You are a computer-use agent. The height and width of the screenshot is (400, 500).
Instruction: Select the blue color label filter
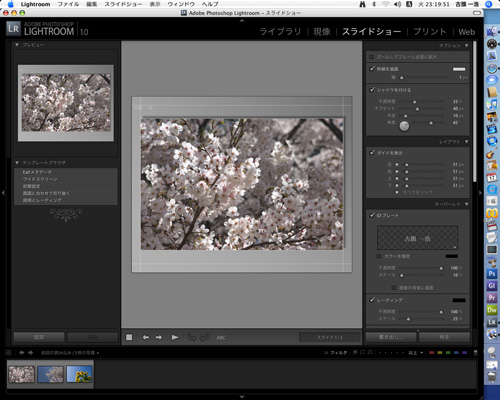point(456,353)
